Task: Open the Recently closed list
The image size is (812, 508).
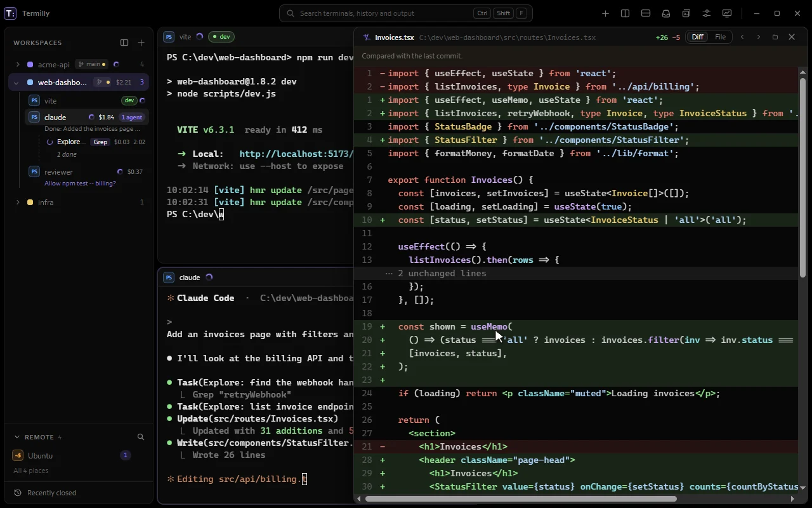Action: pos(45,493)
